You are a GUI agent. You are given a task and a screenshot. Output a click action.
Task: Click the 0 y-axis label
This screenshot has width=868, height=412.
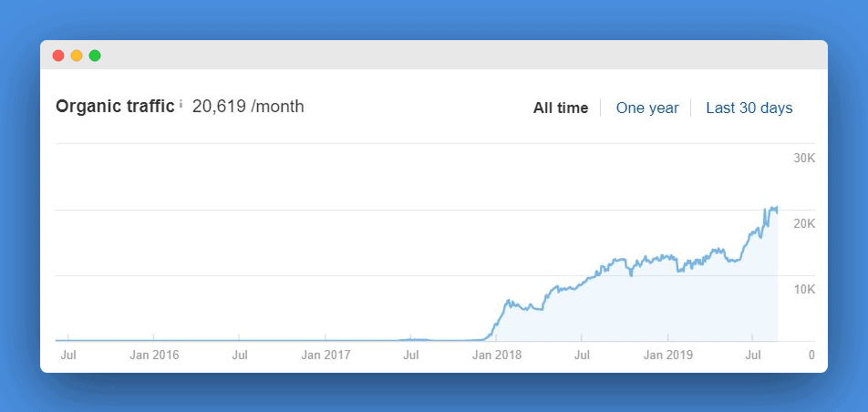click(811, 355)
